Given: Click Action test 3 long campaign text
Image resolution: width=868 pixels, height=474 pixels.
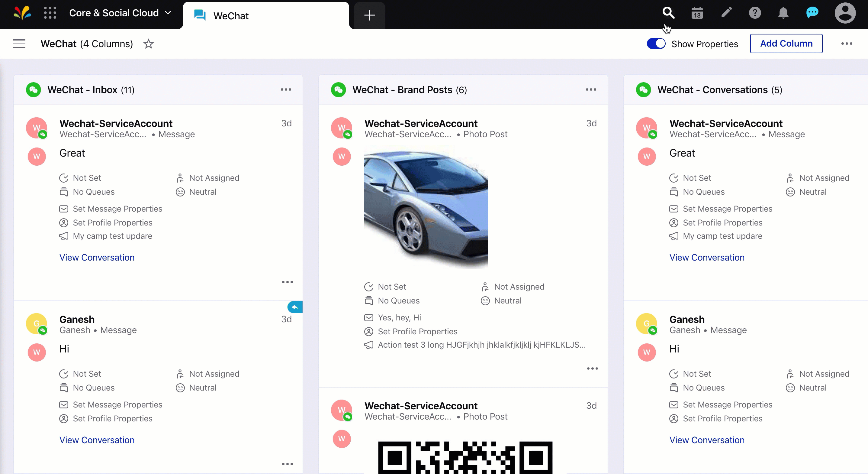Looking at the screenshot, I should coord(475,345).
